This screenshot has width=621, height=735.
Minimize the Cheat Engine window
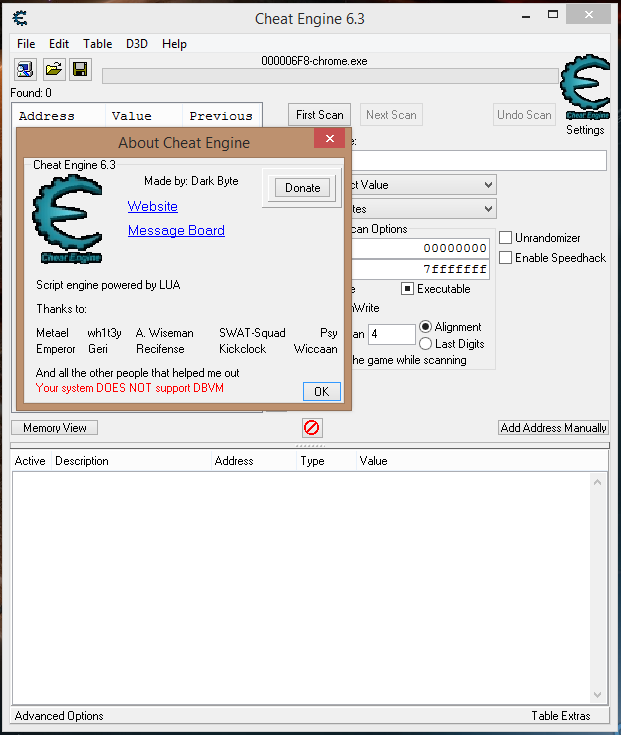tap(526, 15)
